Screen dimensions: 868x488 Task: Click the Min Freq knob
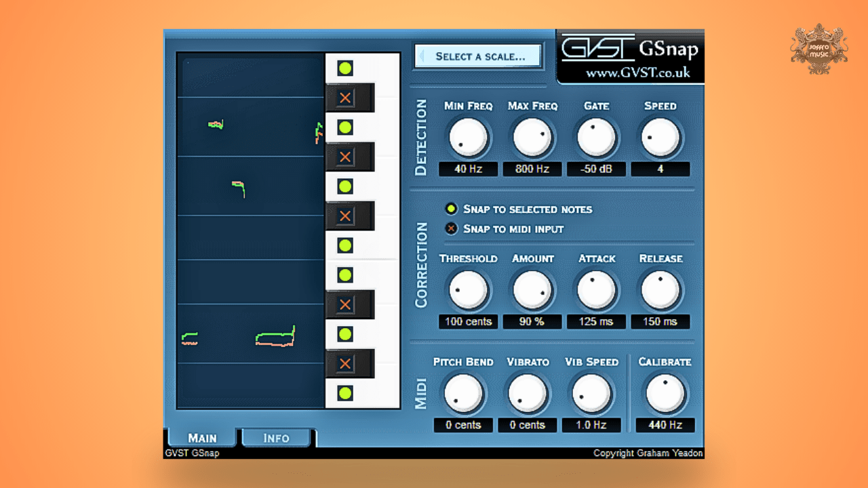coord(468,137)
